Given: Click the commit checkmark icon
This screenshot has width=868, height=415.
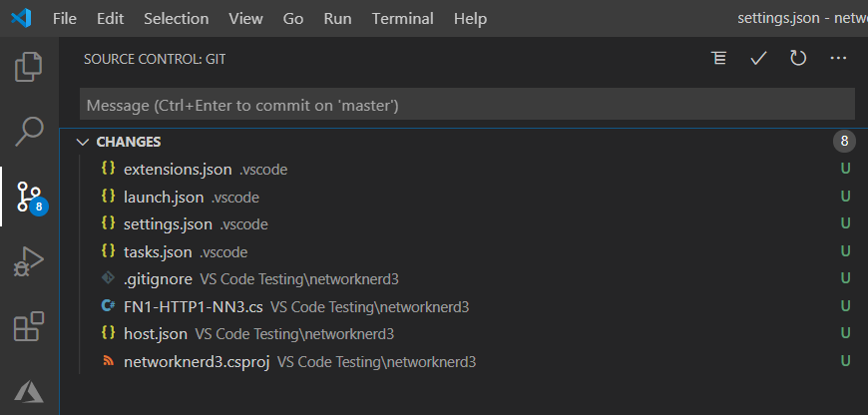Looking at the screenshot, I should pyautogui.click(x=758, y=58).
